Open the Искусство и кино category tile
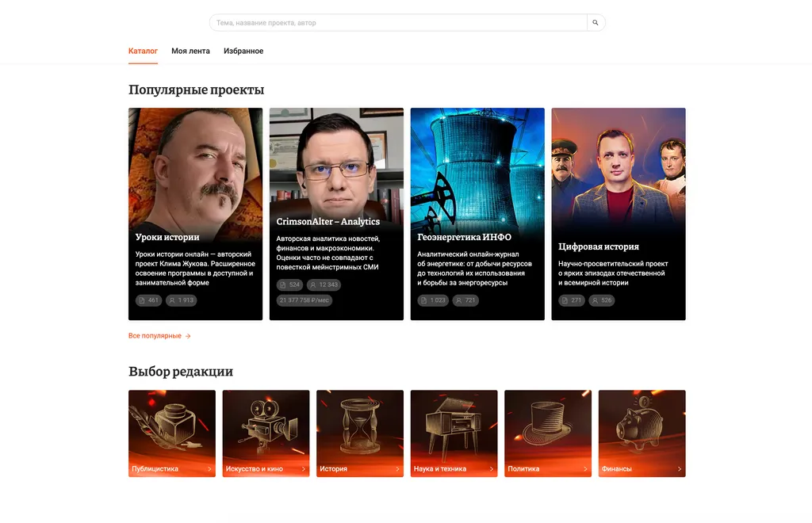The width and height of the screenshot is (812, 523). [266, 433]
